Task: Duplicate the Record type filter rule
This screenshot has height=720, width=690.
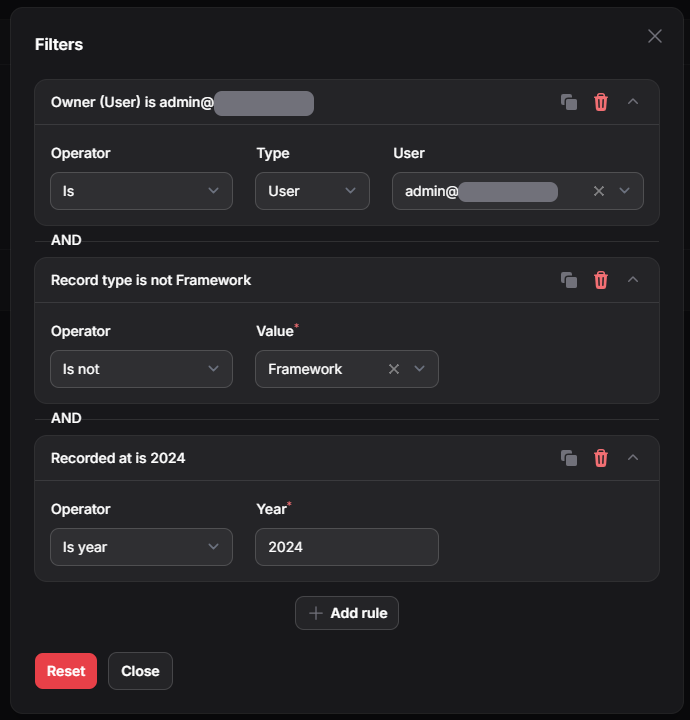Action: point(569,280)
